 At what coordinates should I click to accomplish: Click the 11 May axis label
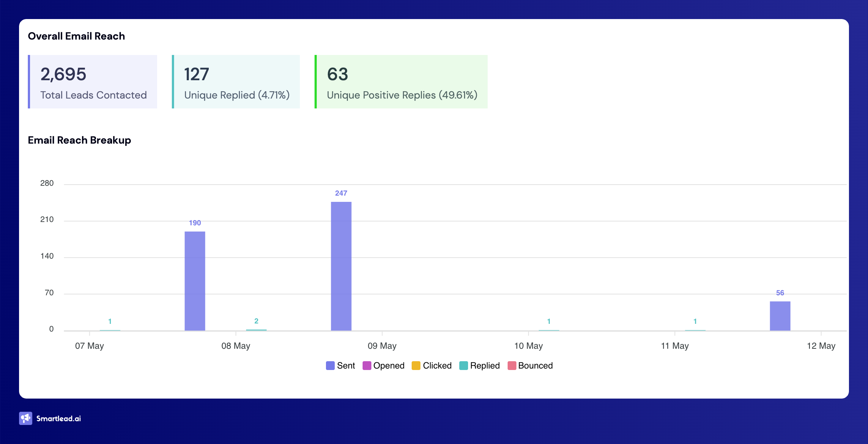coord(675,346)
